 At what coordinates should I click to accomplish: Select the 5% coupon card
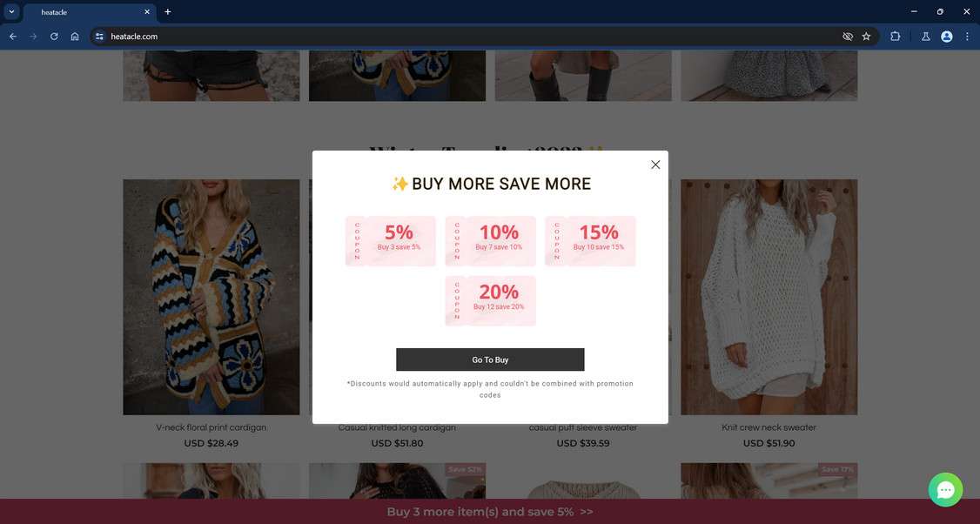tap(391, 241)
